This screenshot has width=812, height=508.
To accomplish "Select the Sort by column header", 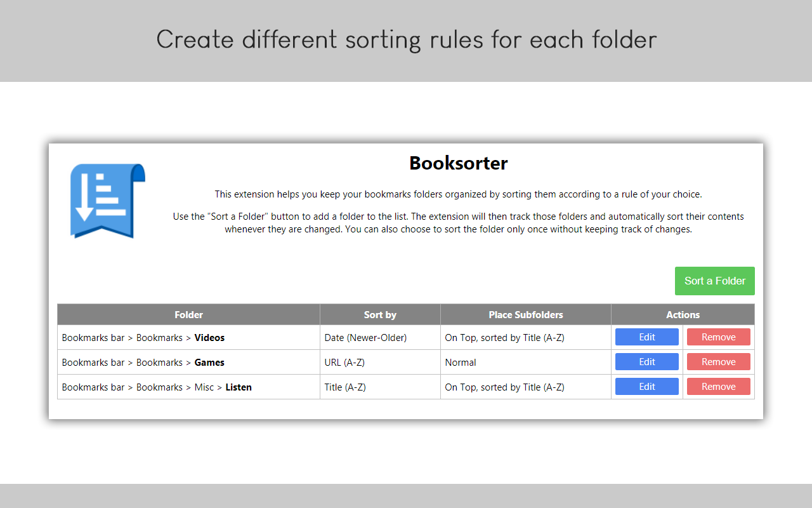I will click(x=380, y=314).
